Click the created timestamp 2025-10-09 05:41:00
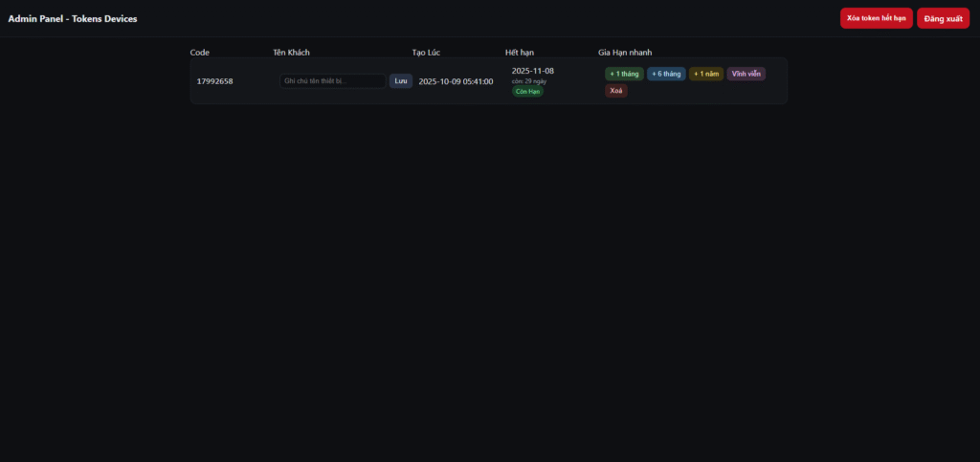Screen dimensions: 980x462 coord(456,81)
